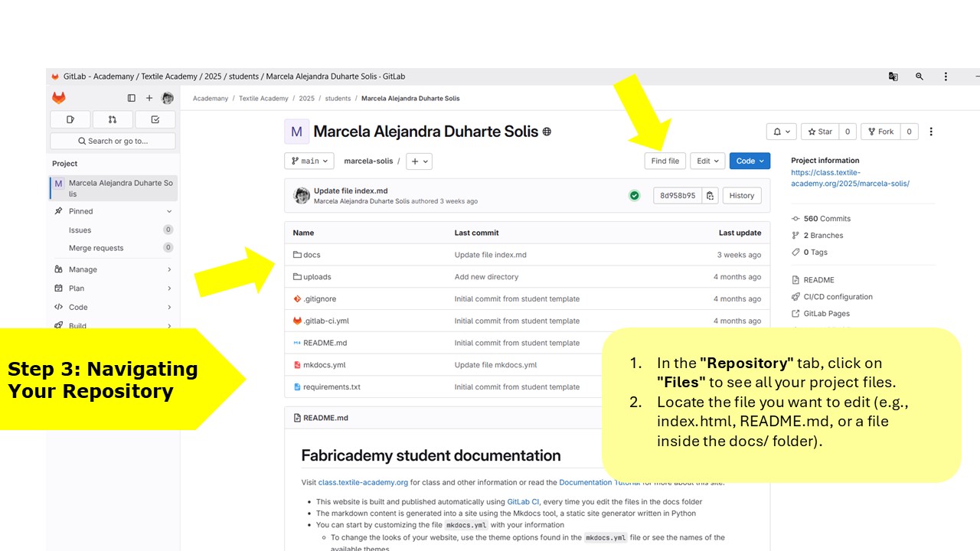Expand the Plan menu
The image size is (980, 551).
click(x=113, y=289)
